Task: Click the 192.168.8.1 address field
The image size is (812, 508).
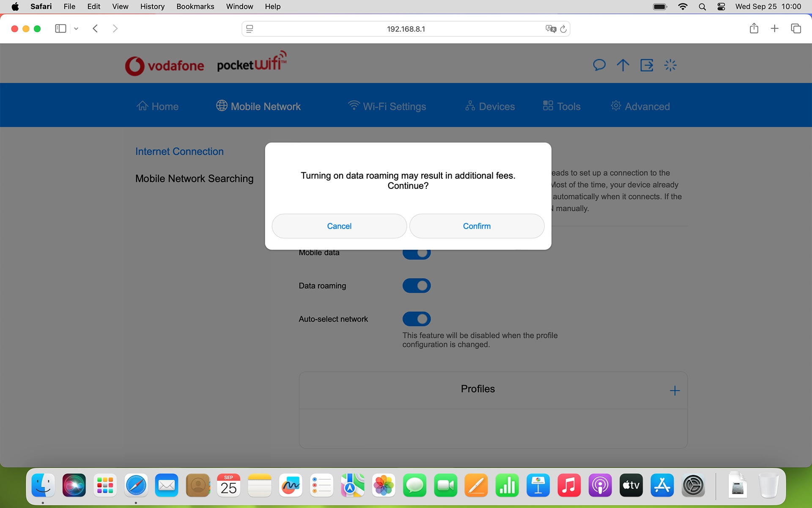Action: click(x=406, y=29)
